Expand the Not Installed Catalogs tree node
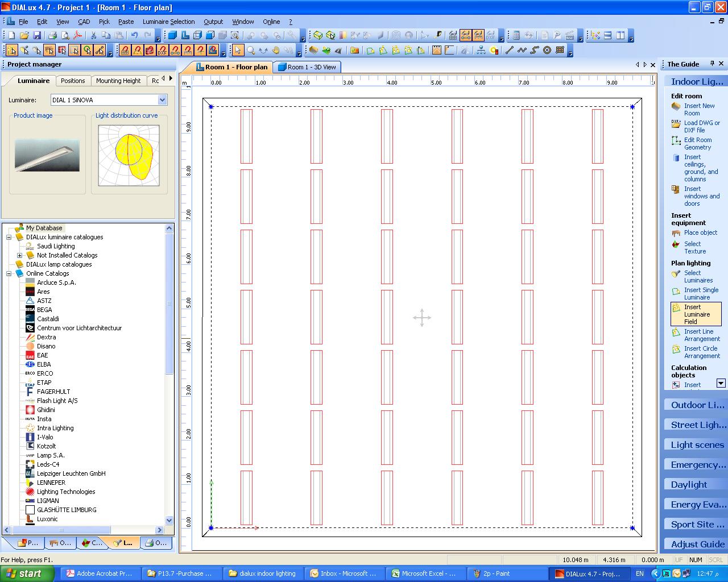The width and height of the screenshot is (728, 582). point(19,255)
